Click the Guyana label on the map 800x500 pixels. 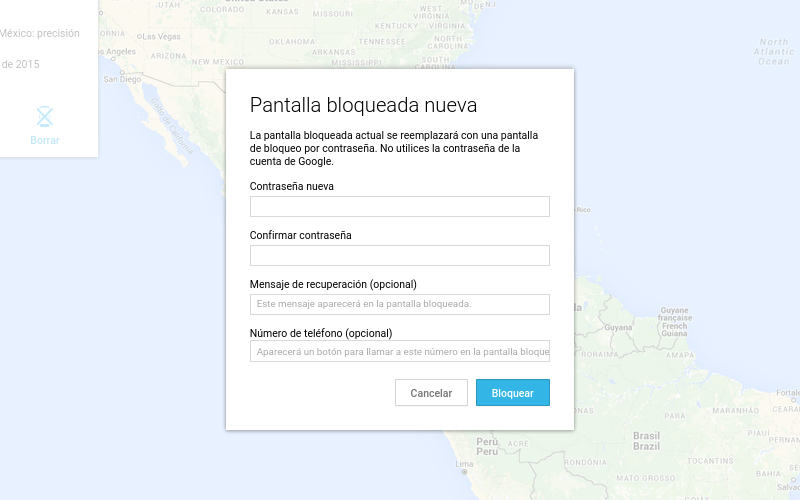[x=618, y=327]
